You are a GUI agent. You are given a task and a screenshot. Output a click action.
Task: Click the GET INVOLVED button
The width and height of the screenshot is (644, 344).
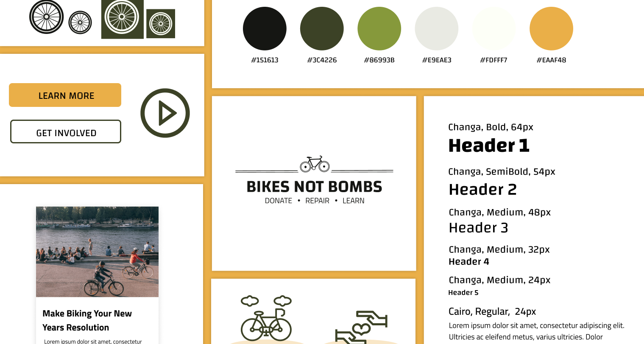pyautogui.click(x=66, y=131)
